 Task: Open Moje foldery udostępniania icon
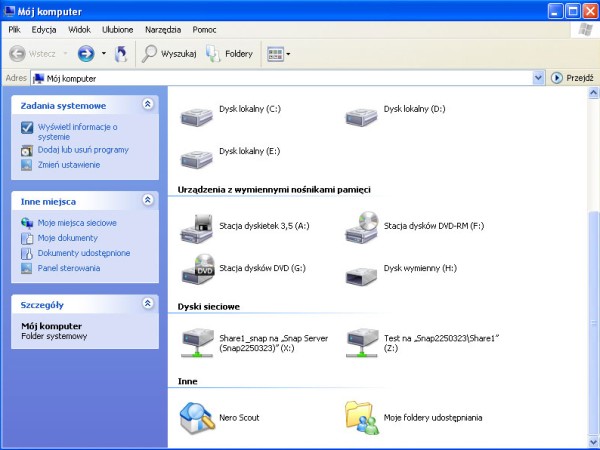(361, 414)
